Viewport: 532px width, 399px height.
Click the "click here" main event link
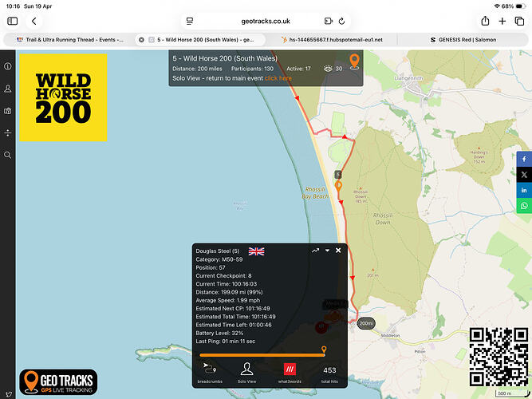pyautogui.click(x=278, y=78)
